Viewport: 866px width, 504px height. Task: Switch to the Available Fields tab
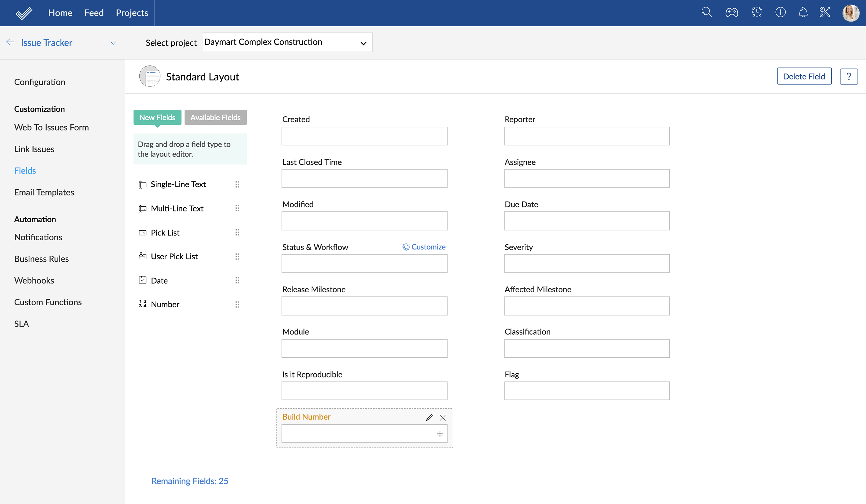click(215, 117)
